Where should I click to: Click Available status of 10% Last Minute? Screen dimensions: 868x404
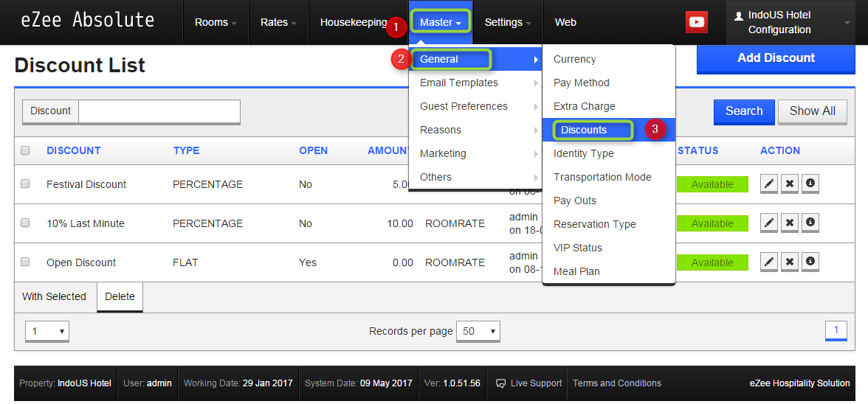click(712, 223)
